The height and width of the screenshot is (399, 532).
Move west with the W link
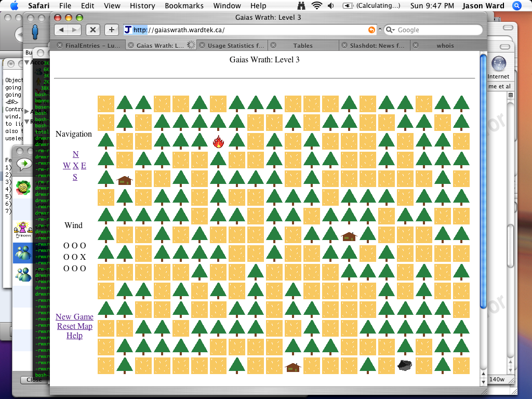tap(66, 166)
